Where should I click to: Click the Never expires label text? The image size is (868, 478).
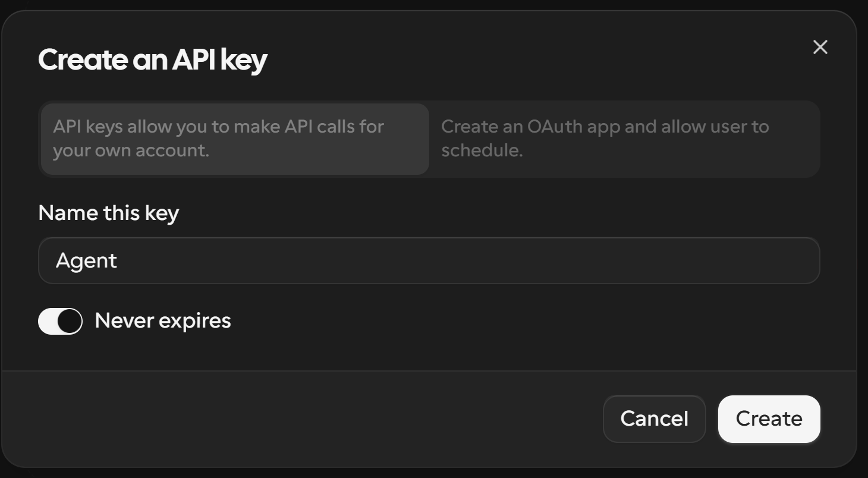(x=162, y=320)
